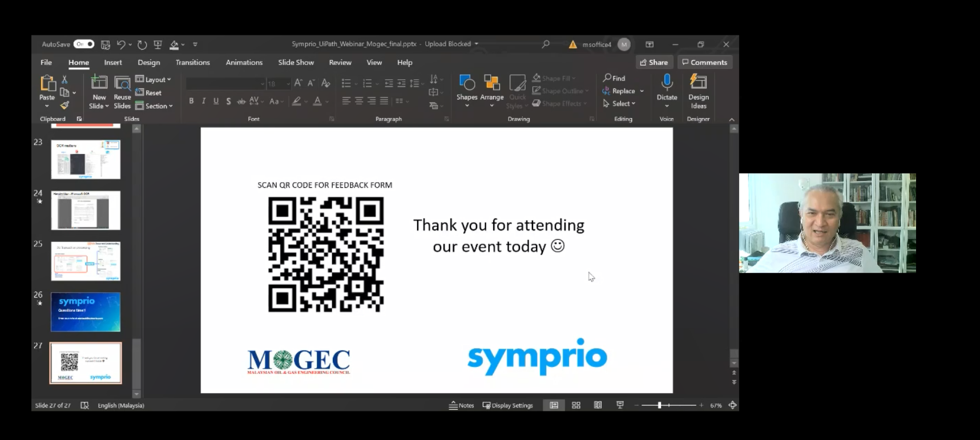
Task: Click the Find button
Action: pyautogui.click(x=614, y=78)
